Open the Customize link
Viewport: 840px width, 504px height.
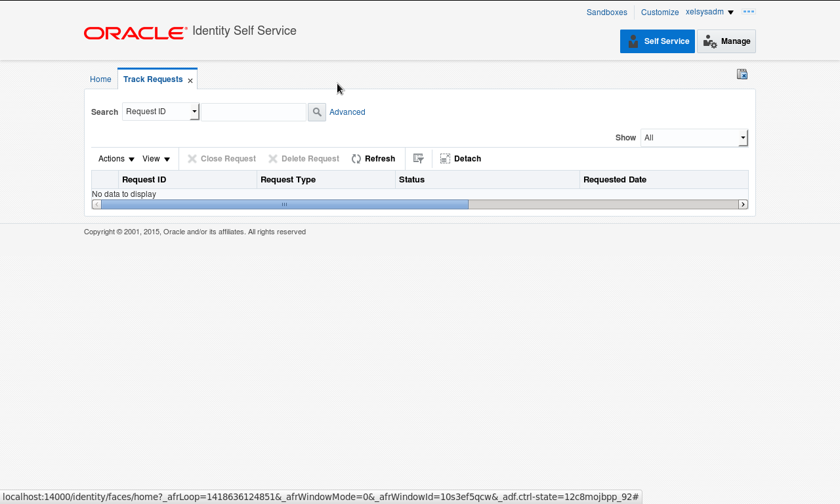pos(660,12)
